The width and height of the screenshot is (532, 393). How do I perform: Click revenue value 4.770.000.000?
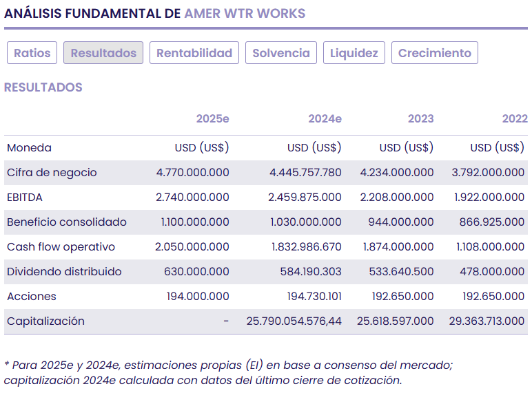pos(193,173)
